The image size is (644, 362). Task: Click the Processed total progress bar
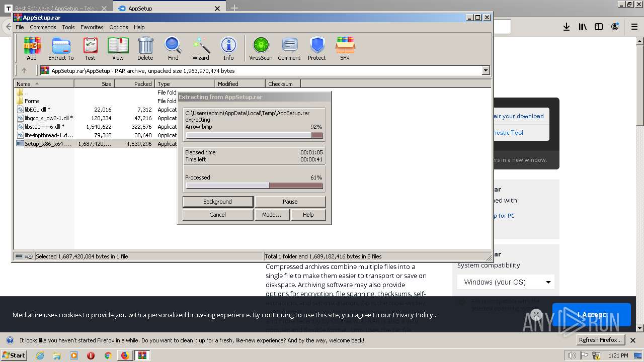pyautogui.click(x=254, y=186)
